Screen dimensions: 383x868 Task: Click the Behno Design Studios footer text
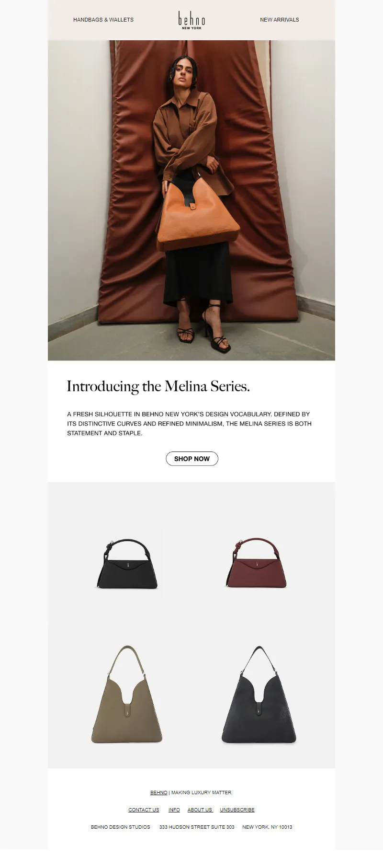point(120,827)
